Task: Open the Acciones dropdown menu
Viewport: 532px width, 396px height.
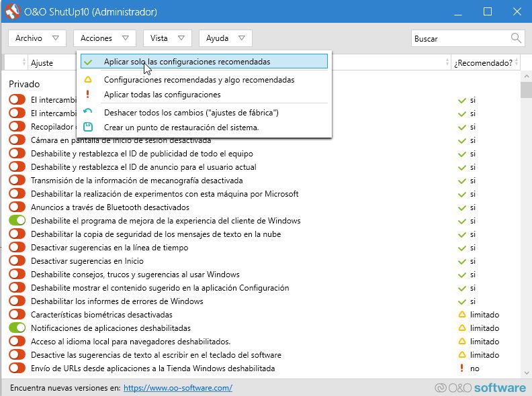Action: pos(105,38)
